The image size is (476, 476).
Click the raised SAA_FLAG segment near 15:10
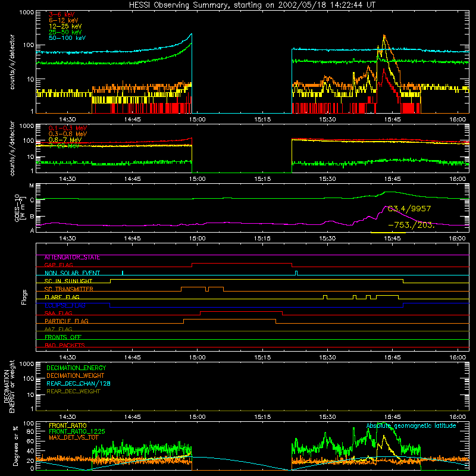242,311
